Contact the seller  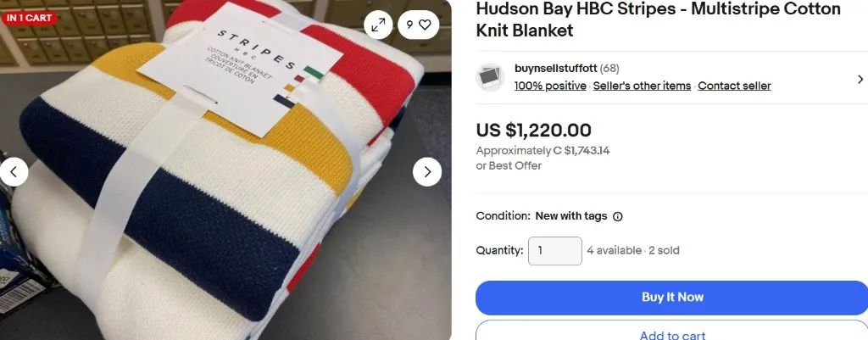[x=734, y=86]
